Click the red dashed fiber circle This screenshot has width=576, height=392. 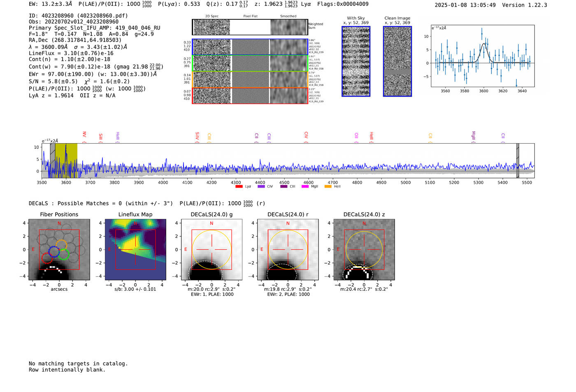click(x=47, y=258)
